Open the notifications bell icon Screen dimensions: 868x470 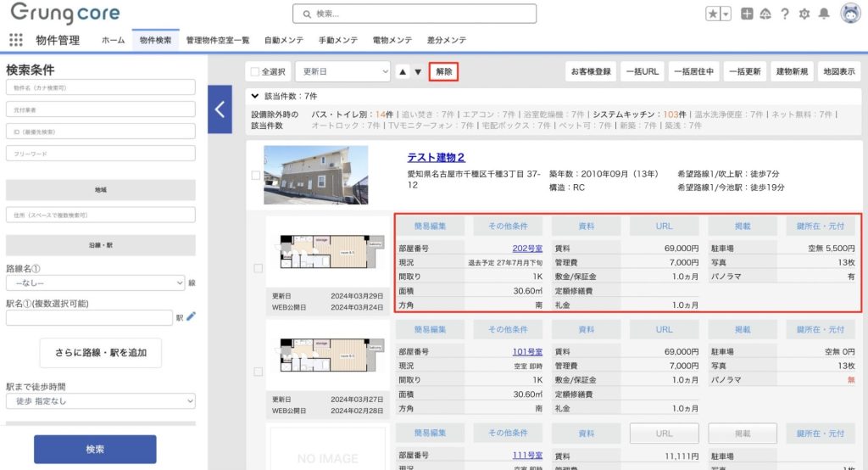(824, 14)
